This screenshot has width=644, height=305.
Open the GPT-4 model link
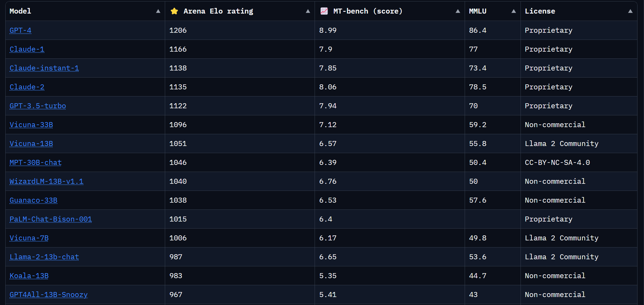[x=20, y=30]
